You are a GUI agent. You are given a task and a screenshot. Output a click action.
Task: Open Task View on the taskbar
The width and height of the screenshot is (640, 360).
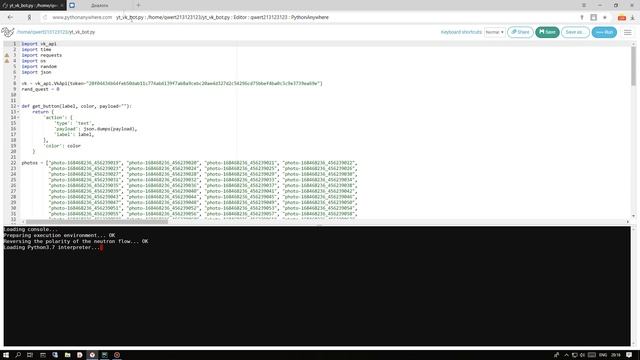[30, 355]
